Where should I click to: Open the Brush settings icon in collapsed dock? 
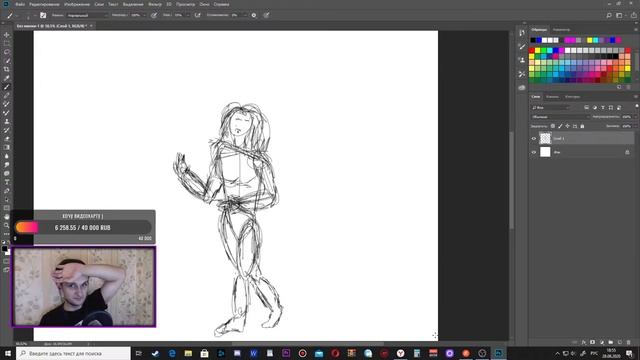pos(522,47)
